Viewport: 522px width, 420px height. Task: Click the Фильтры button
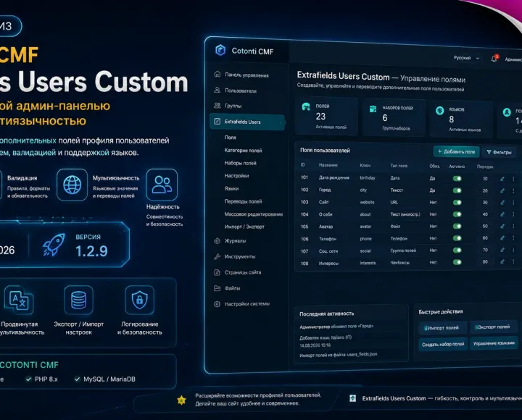(499, 152)
